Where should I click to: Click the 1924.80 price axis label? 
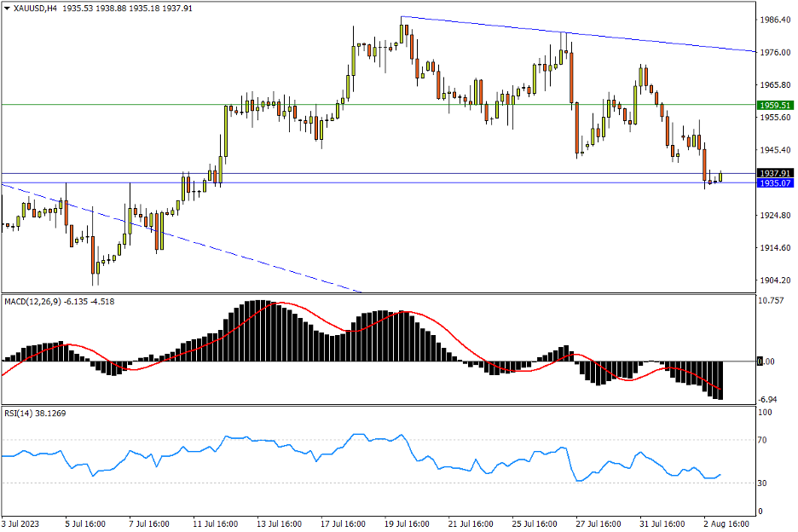[x=775, y=216]
